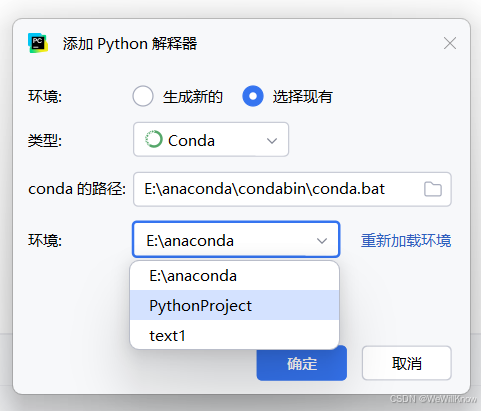
Task: Click the 生成新的 label text
Action: point(193,97)
